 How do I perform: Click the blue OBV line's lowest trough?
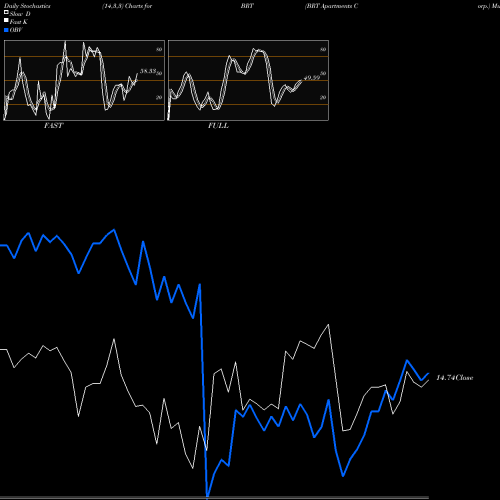click(207, 497)
